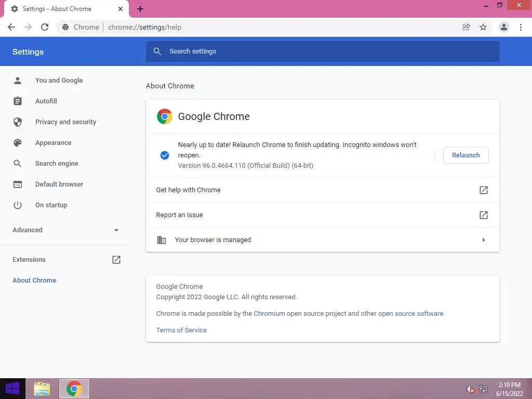
Task: Click the external link icon for Report an issue
Action: [x=484, y=215]
